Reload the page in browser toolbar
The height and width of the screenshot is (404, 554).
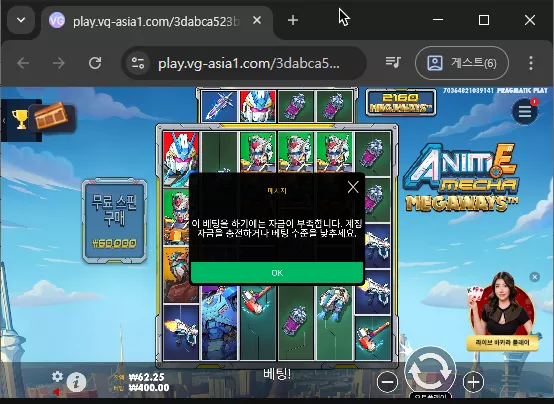95,63
